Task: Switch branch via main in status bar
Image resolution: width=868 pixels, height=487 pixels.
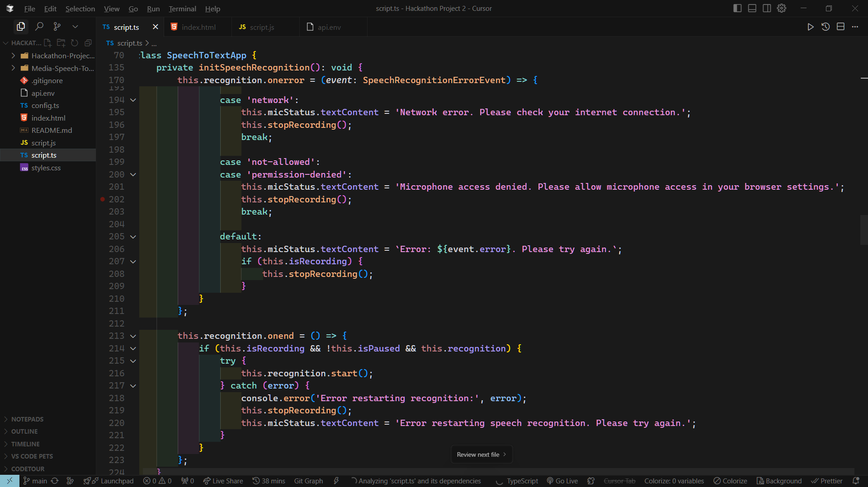Action: (x=35, y=481)
